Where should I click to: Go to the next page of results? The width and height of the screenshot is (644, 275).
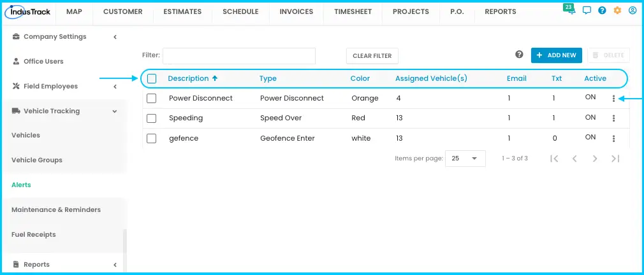[595, 159]
